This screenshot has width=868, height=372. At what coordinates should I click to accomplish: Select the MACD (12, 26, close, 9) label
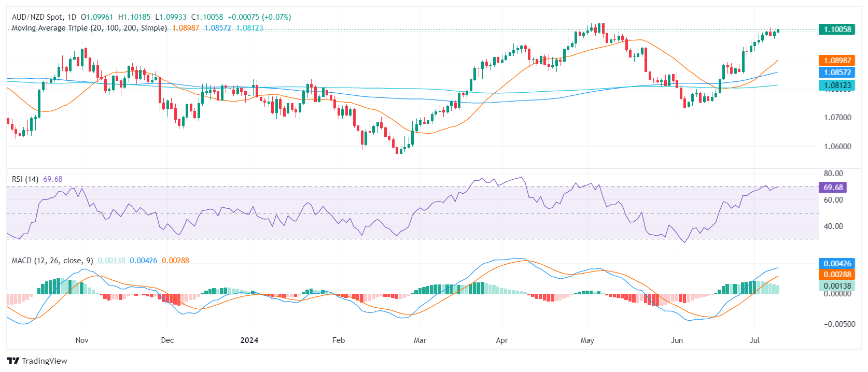click(52, 261)
